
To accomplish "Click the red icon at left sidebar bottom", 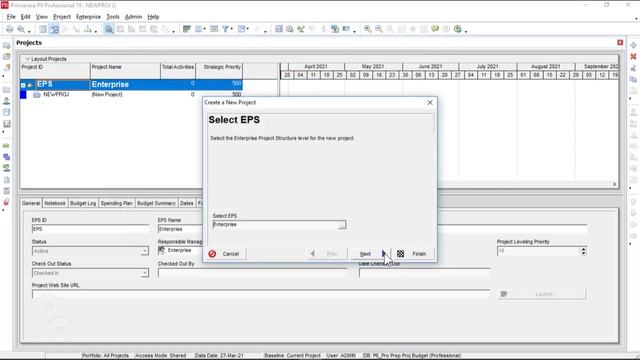I will (7, 202).
